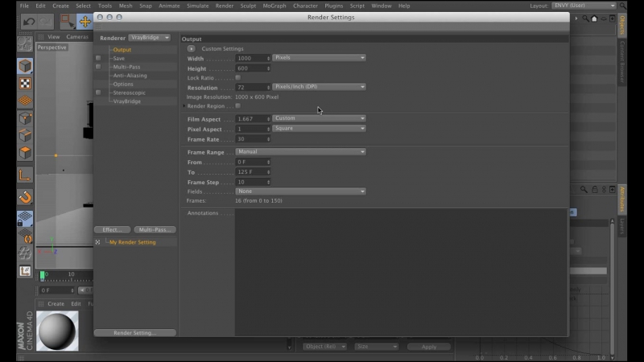Click the Undo arrow icon
This screenshot has height=362, width=644.
[28, 22]
